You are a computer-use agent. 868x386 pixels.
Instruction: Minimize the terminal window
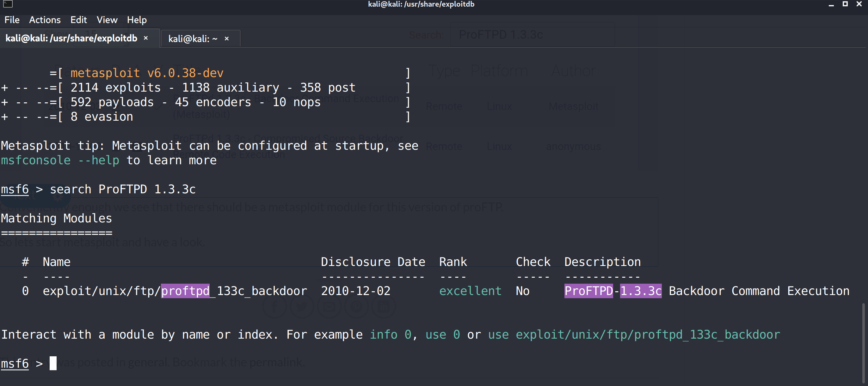831,5
